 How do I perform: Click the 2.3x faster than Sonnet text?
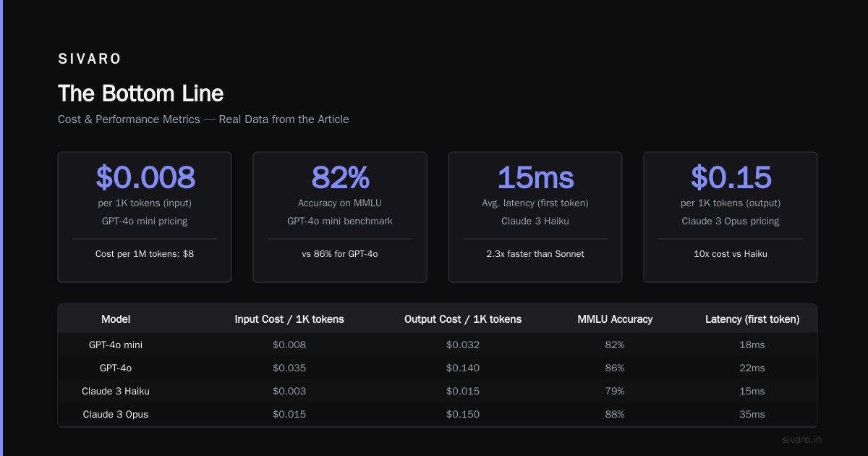pos(535,254)
